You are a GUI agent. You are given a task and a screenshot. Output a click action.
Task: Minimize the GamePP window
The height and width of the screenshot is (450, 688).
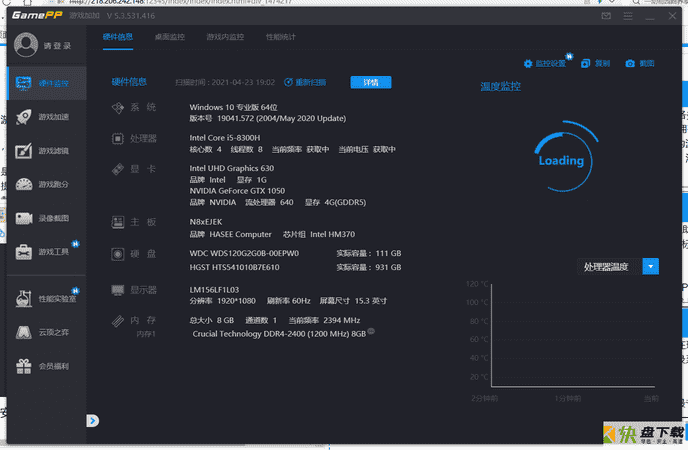[x=650, y=17]
